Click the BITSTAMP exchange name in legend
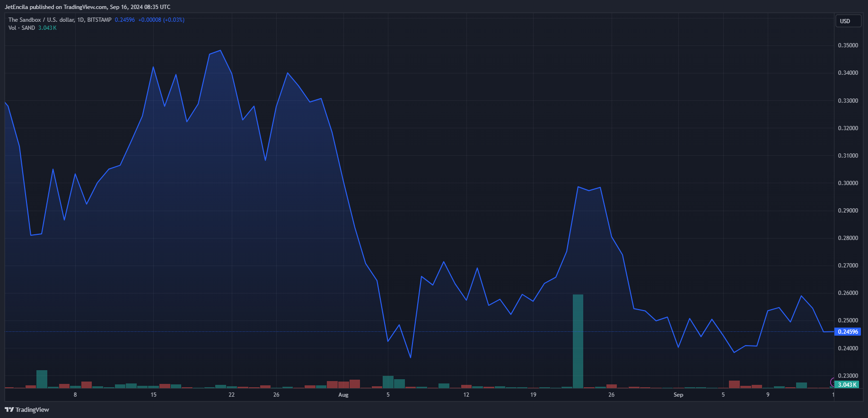868x418 pixels. click(99, 20)
